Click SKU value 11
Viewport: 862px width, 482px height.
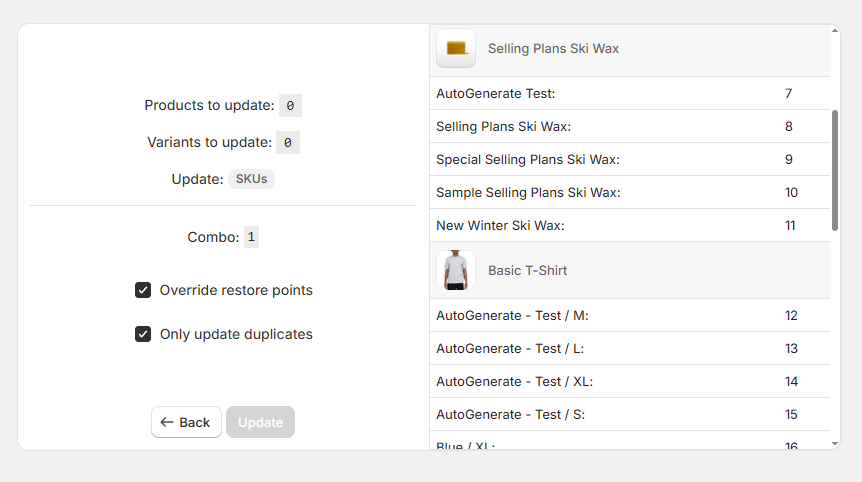(790, 225)
